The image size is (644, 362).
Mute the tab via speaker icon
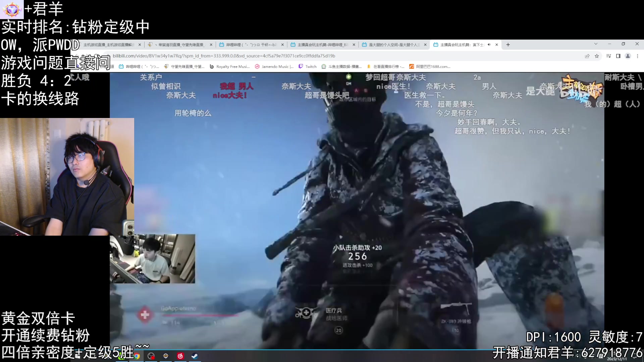[x=489, y=45]
